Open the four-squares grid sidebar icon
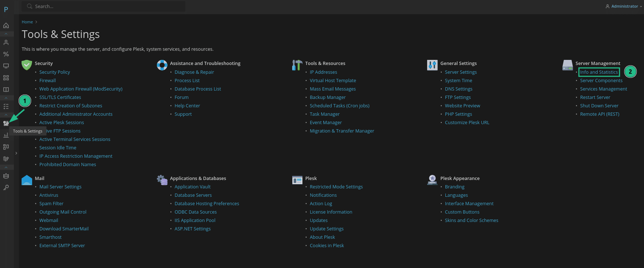The width and height of the screenshot is (644, 268). click(x=6, y=78)
